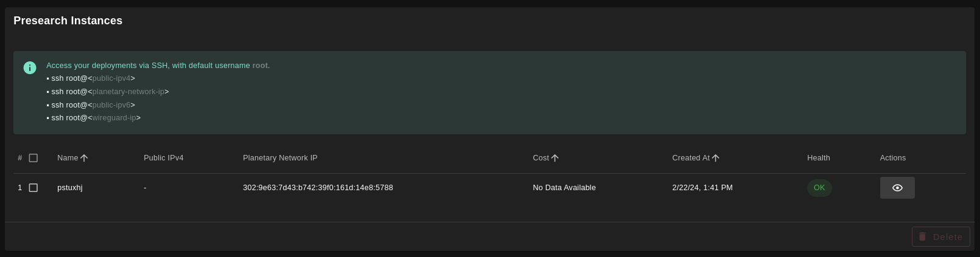Click the ssh root@<wireguard-ip> line
Viewport: 980px width, 257px height.
click(94, 118)
